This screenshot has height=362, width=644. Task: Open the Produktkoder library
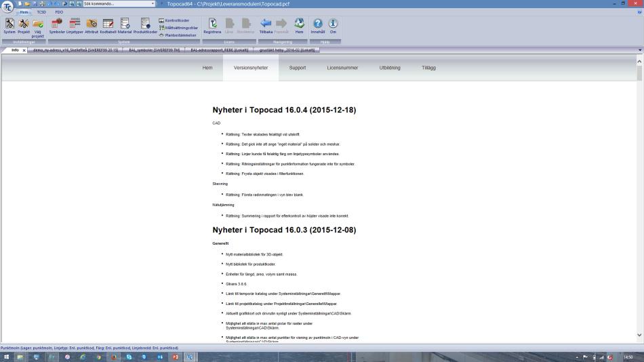pyautogui.click(x=145, y=26)
